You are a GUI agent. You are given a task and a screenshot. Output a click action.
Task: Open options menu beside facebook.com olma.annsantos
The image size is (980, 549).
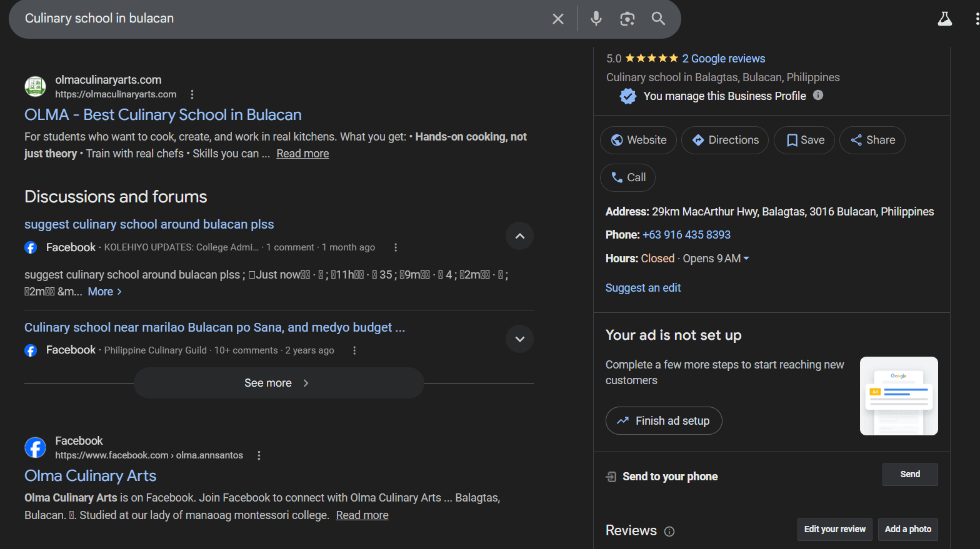click(x=259, y=455)
